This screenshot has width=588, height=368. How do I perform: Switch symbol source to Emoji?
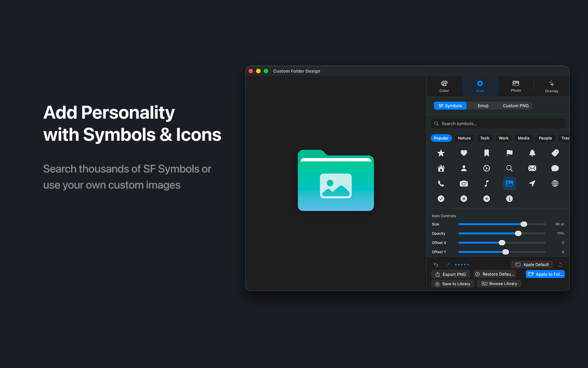click(x=483, y=105)
